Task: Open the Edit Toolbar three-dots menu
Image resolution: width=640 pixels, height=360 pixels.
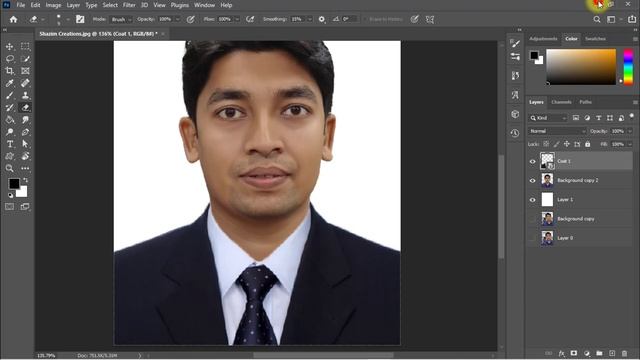Action: (x=25, y=168)
